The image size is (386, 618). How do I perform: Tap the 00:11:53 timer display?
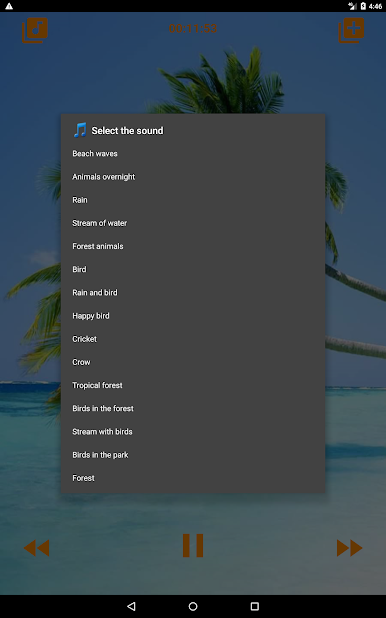(x=193, y=28)
